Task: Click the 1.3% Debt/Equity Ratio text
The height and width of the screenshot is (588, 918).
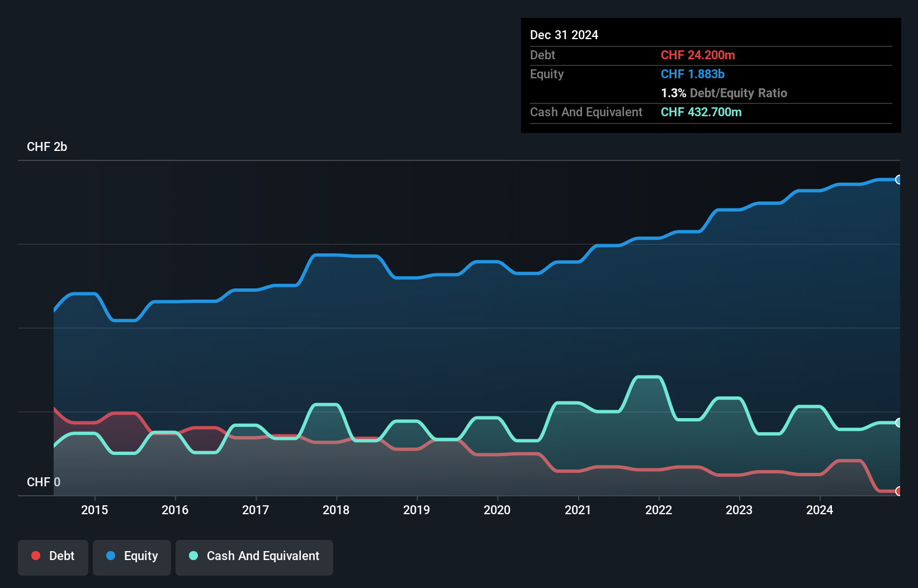Action: 724,93
